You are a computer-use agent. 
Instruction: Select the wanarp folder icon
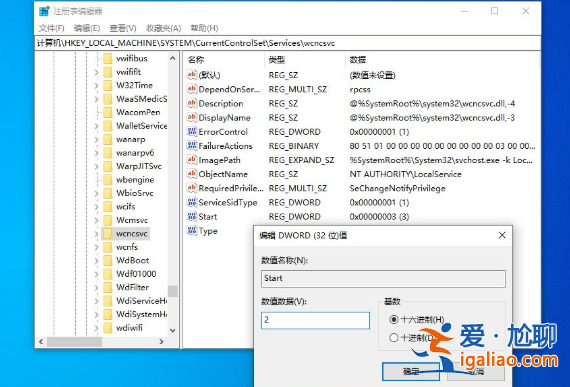[108, 139]
